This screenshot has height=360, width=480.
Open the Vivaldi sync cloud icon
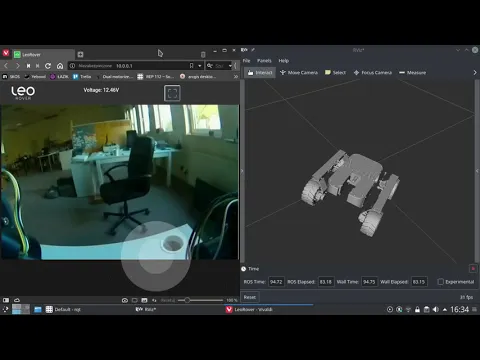pos(17,300)
